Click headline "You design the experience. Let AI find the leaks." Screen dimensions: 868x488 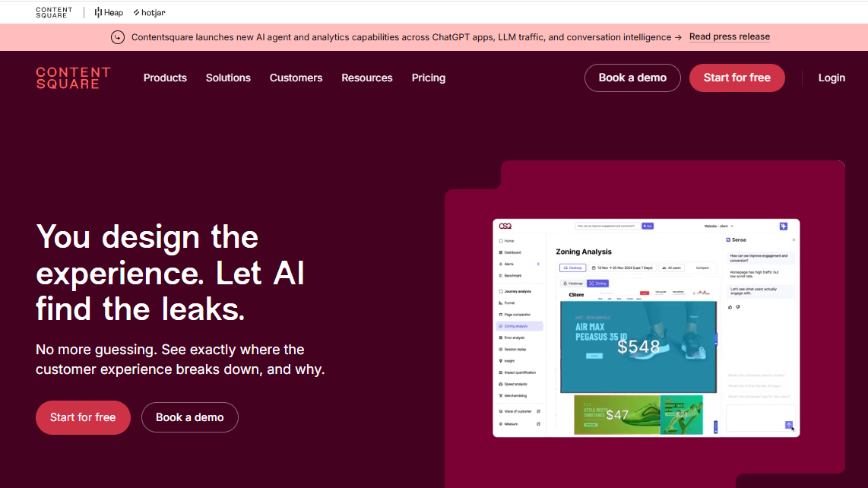point(170,273)
